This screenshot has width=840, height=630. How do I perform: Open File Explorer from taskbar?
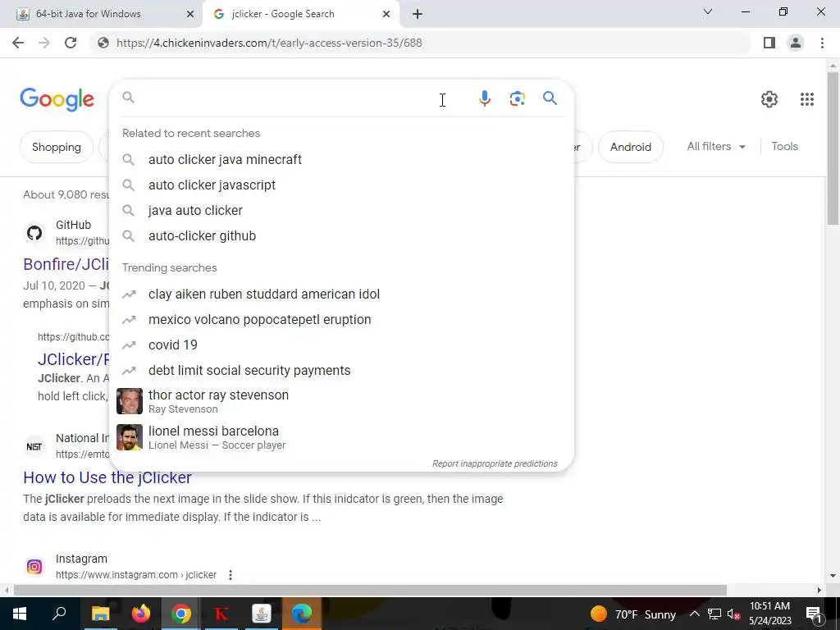pyautogui.click(x=100, y=614)
